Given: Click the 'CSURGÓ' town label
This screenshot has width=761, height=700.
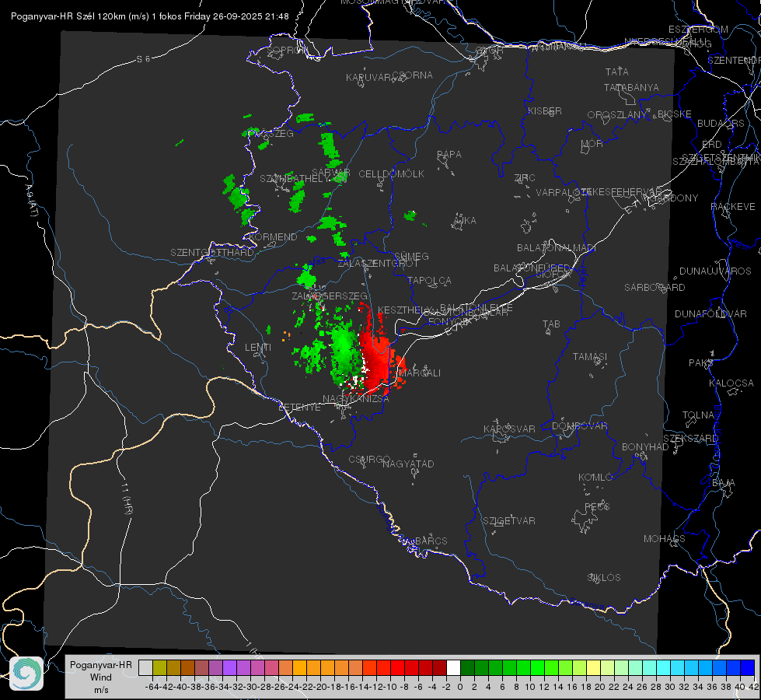Looking at the screenshot, I should pyautogui.click(x=369, y=460).
